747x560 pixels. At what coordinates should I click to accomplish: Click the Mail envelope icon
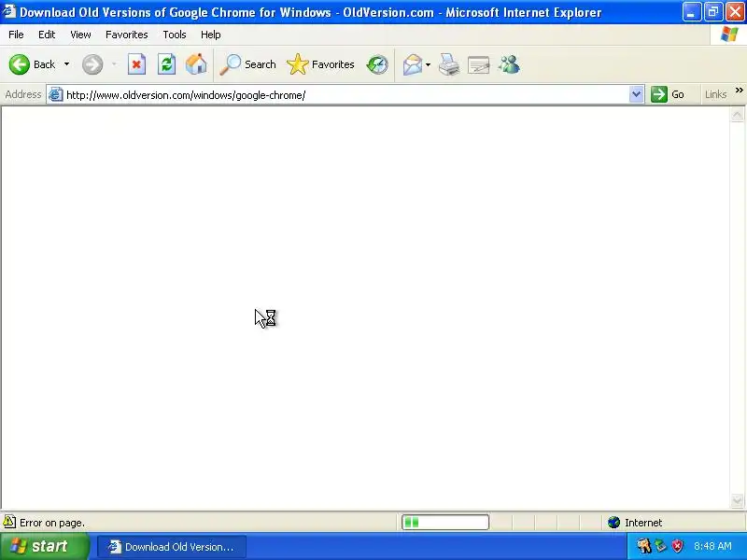pyautogui.click(x=413, y=64)
